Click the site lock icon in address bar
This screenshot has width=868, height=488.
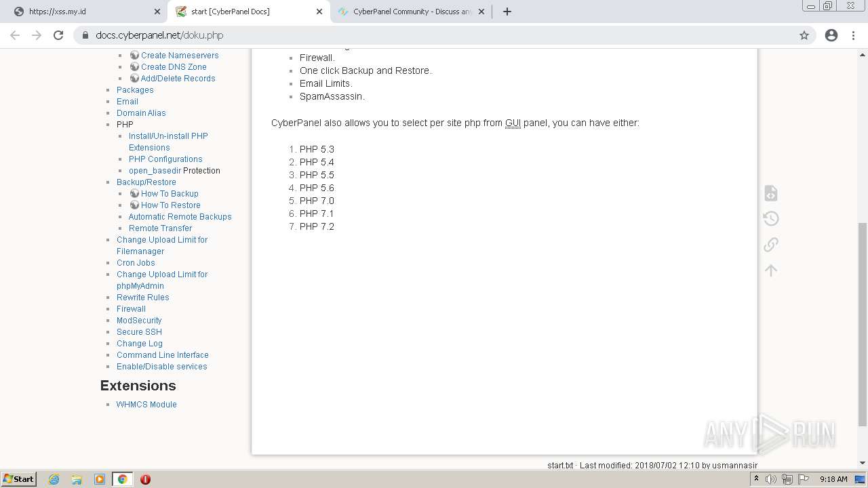[x=85, y=35]
